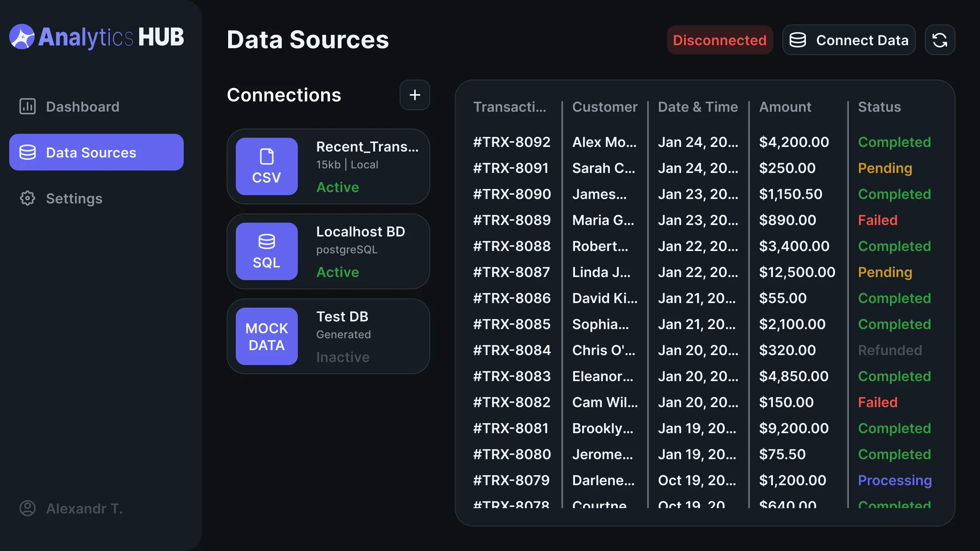
Task: Open Data Sources in the sidebar
Action: pos(96,152)
